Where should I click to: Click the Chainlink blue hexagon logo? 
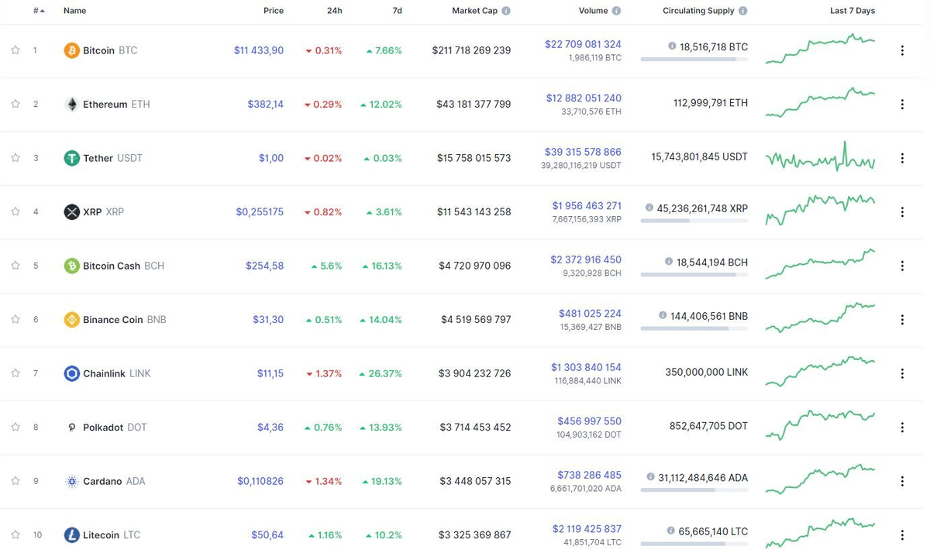[71, 373]
